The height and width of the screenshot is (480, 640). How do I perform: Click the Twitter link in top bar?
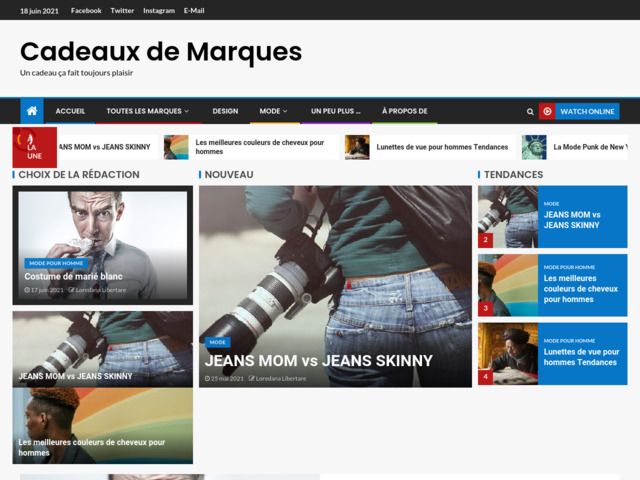click(x=122, y=11)
